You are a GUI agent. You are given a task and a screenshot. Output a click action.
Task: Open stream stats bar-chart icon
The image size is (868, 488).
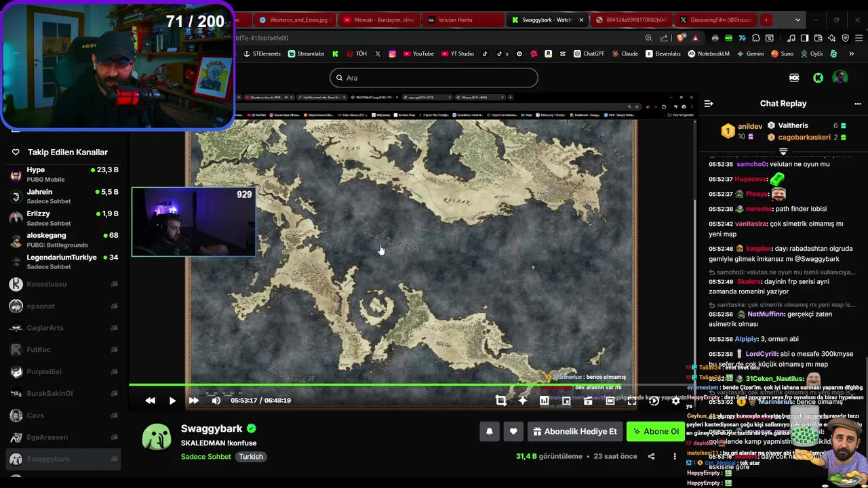pyautogui.click(x=544, y=401)
